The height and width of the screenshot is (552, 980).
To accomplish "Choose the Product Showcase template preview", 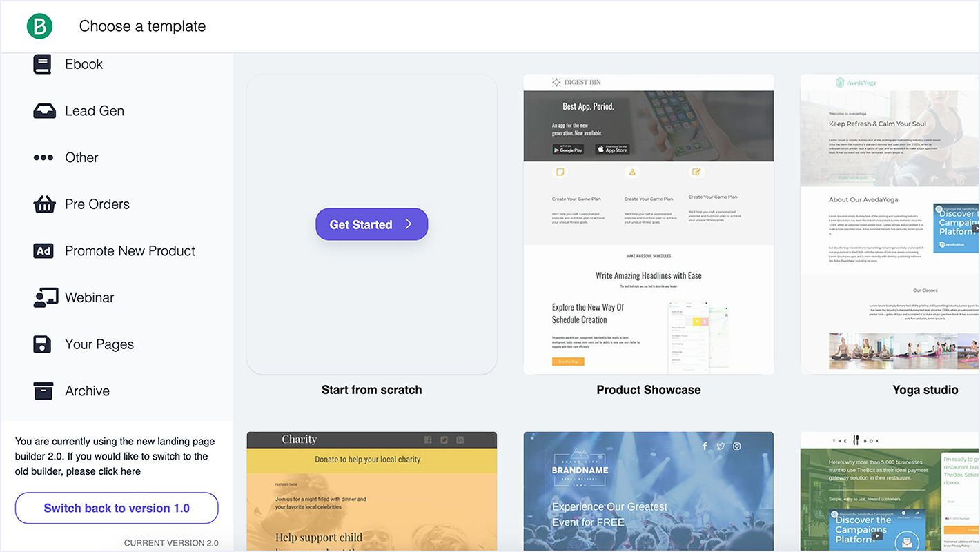I will [648, 224].
